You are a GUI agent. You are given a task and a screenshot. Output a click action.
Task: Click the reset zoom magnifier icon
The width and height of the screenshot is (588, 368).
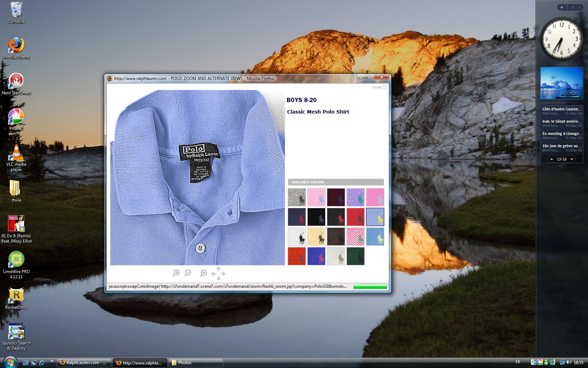coord(203,273)
